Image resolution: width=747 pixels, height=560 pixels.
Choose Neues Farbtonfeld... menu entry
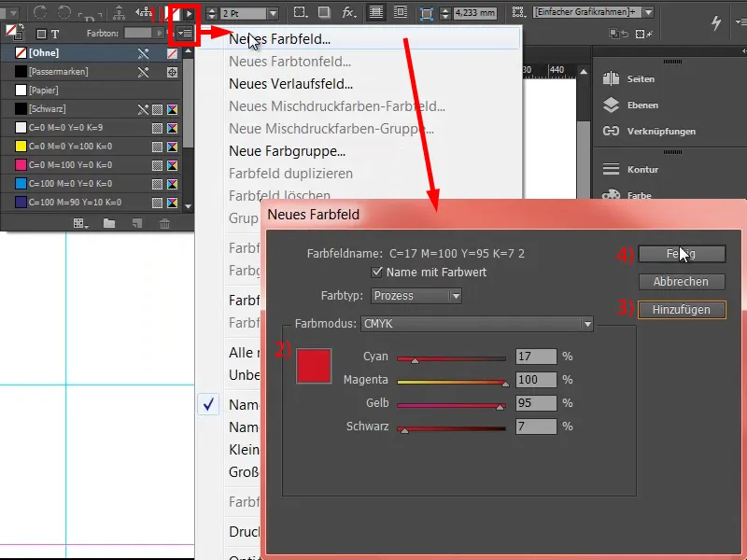tap(289, 62)
